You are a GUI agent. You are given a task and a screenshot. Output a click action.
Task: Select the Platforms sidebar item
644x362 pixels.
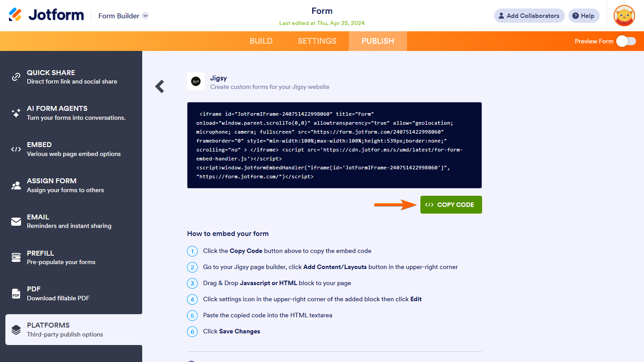click(x=74, y=329)
